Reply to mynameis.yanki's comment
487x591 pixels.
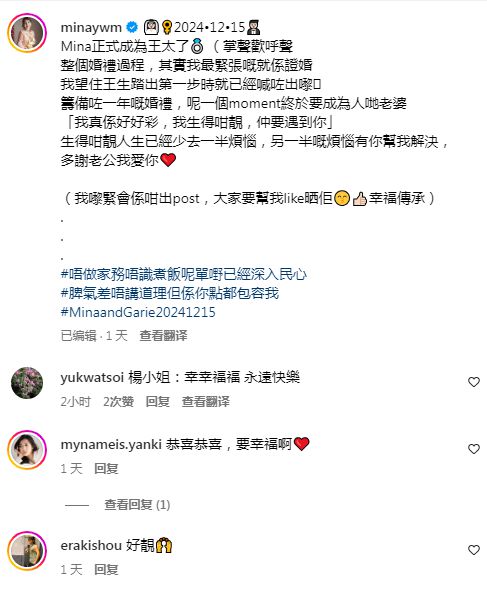[x=106, y=469]
